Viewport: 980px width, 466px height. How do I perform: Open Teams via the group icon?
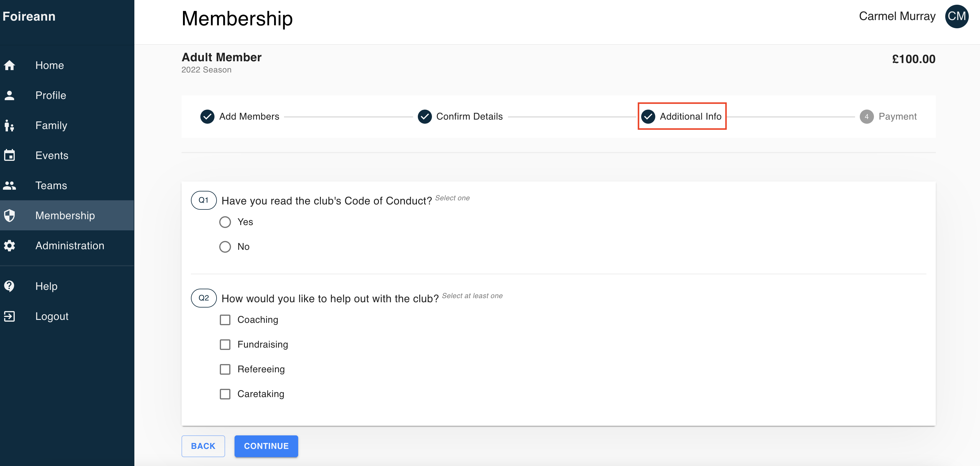9,185
